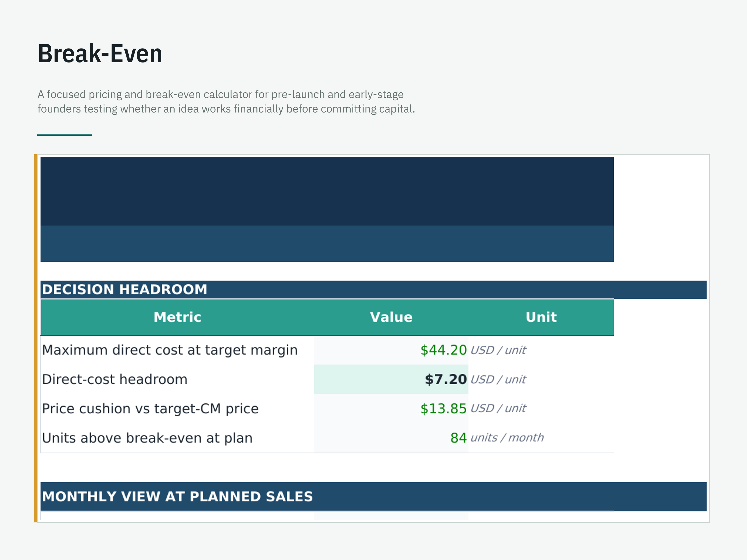Click 'Units above break-even at plan' label
This screenshot has height=560, width=747.
click(x=147, y=438)
